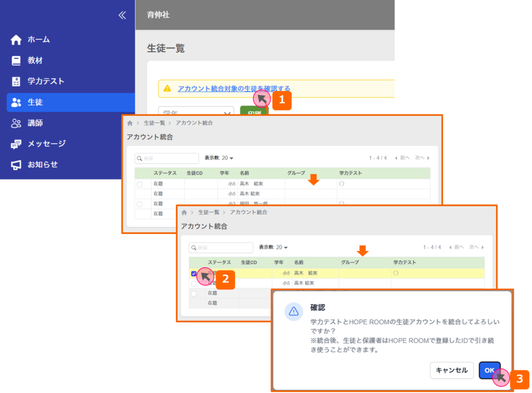Tick the 岡田 row checkbox in upper table
532x393 pixels.
[139, 204]
